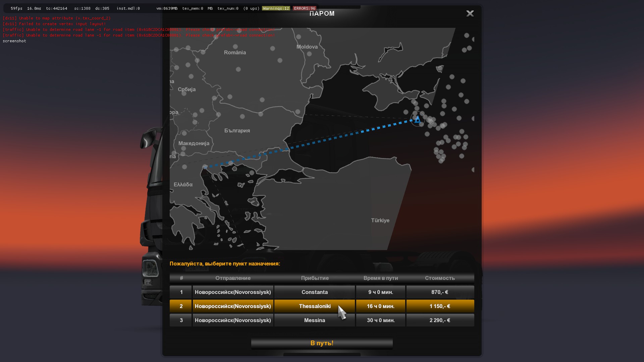Viewport: 644px width, 362px height.
Task: Click the 'Стоимость' column header
Action: [440, 278]
